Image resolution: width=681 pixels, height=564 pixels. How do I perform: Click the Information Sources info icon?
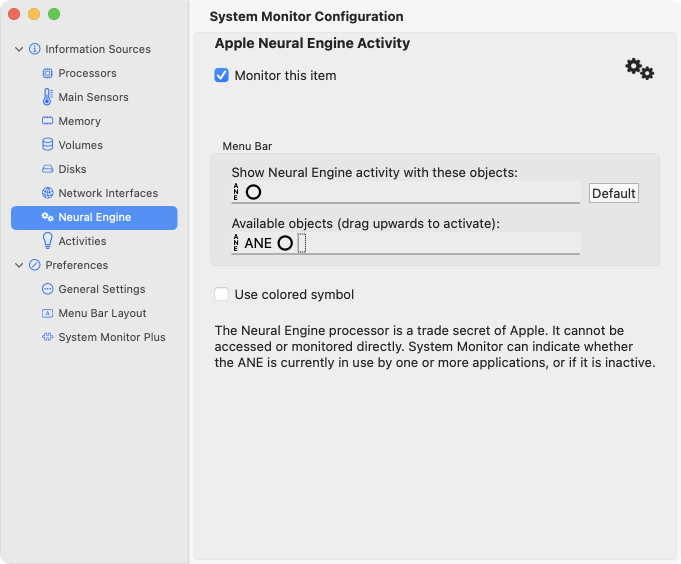click(35, 49)
